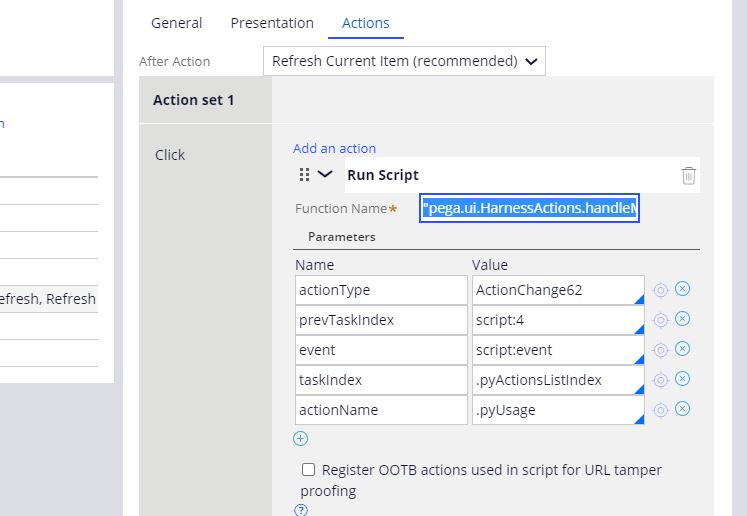
Task: Select the Action set 1 header
Action: click(194, 100)
